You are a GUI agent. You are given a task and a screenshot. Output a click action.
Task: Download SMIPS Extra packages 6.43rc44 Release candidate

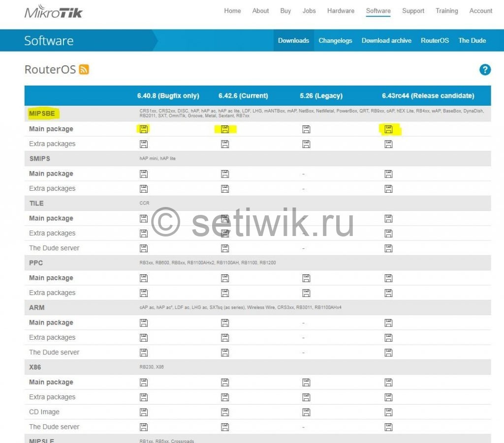click(389, 189)
